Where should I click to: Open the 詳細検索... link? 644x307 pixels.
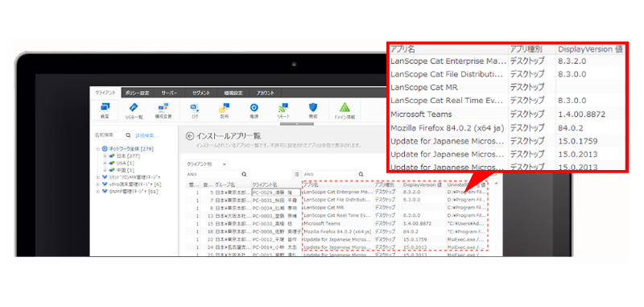[147, 135]
